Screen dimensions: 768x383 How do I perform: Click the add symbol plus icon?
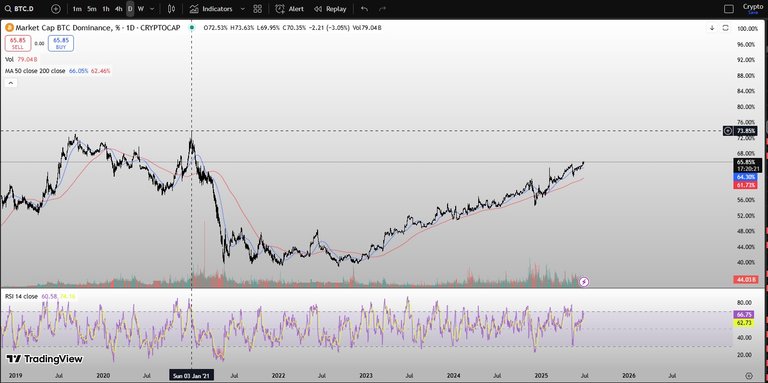point(56,9)
